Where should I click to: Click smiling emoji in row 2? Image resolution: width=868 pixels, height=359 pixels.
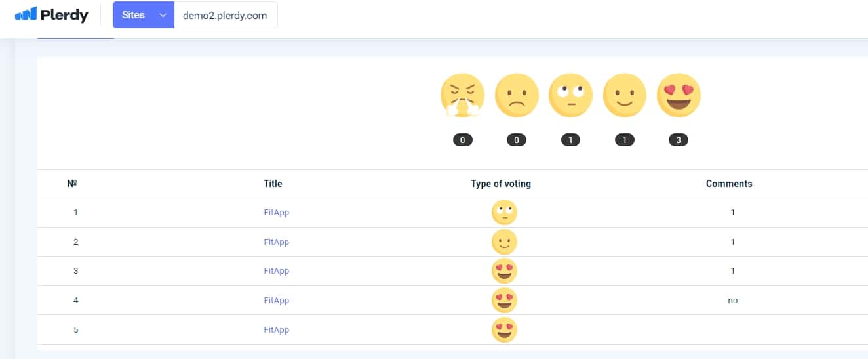tap(504, 242)
